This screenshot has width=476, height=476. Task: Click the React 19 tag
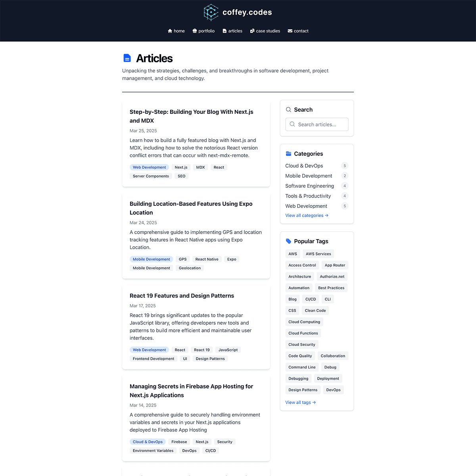click(202, 350)
